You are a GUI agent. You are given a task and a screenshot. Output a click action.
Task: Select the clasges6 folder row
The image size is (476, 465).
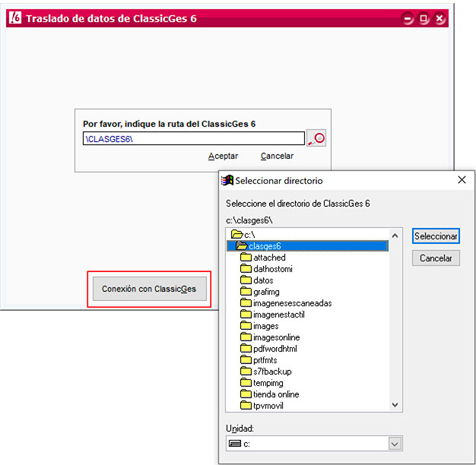307,245
